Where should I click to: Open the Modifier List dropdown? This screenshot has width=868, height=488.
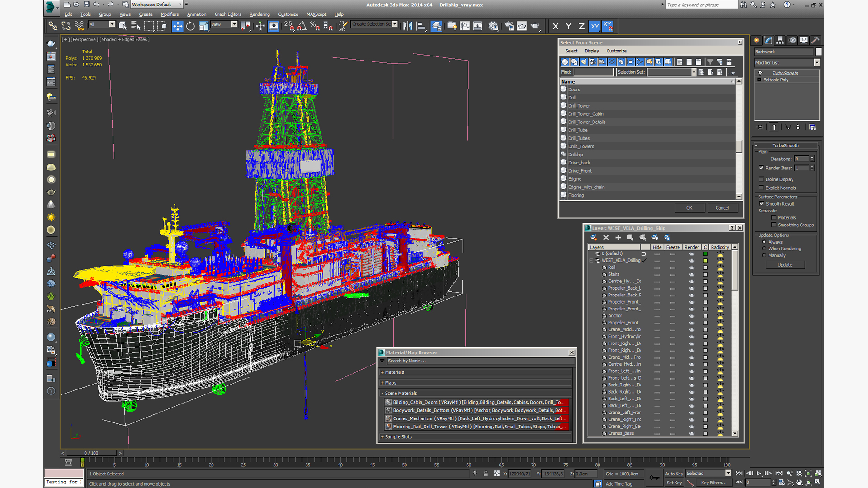click(x=816, y=63)
